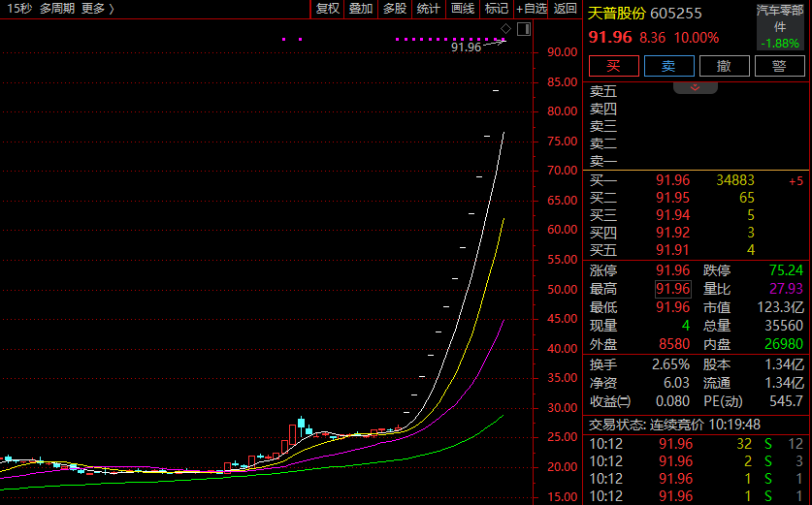812x505 pixels.
Task: Click the 买五 price 91.91
Action: (x=672, y=250)
